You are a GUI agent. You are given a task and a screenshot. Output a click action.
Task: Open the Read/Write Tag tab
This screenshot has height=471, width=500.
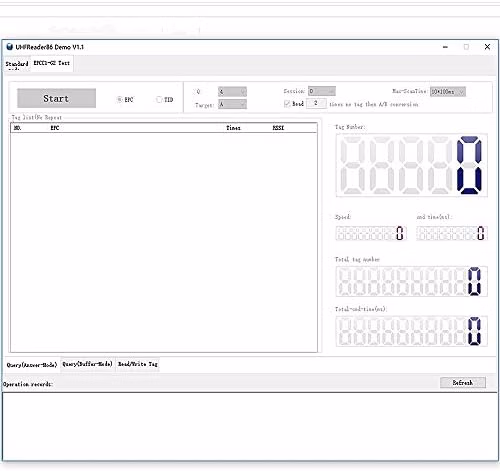point(138,364)
